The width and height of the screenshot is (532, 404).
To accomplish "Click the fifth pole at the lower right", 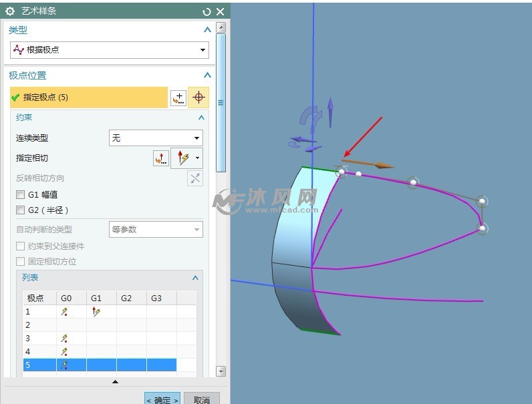I will click(482, 228).
